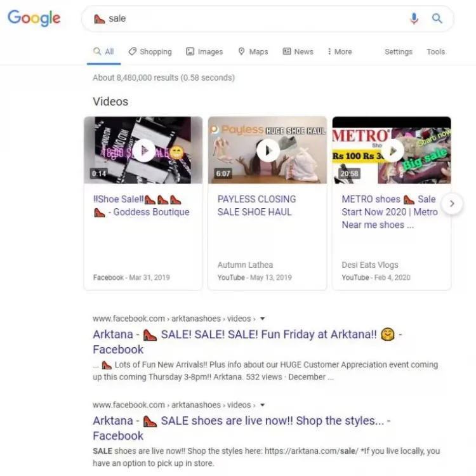This screenshot has width=476, height=476.
Task: Play the Metro shoes big sale video
Action: [x=392, y=150]
